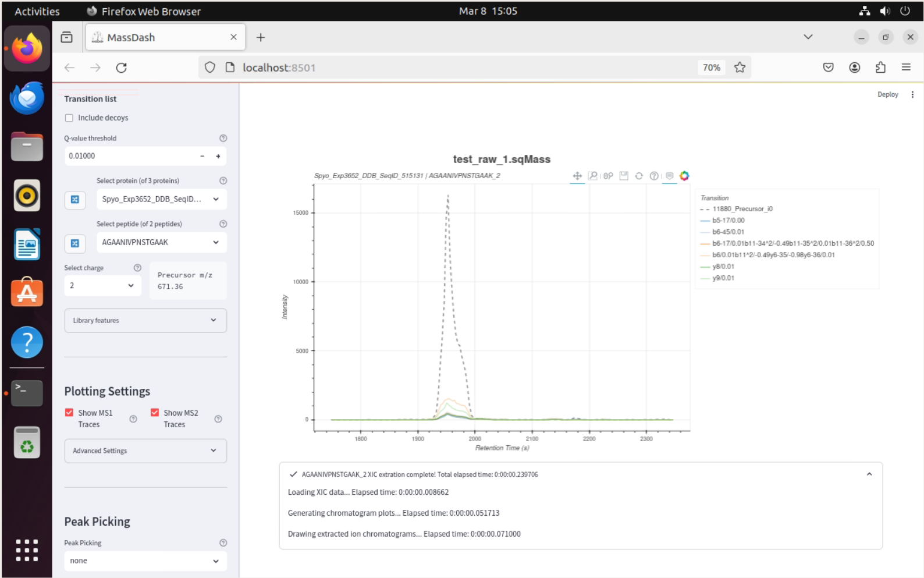Viewport: 924px width, 578px height.
Task: Open the Firefox Web Browser app menu
Action: [x=144, y=11]
